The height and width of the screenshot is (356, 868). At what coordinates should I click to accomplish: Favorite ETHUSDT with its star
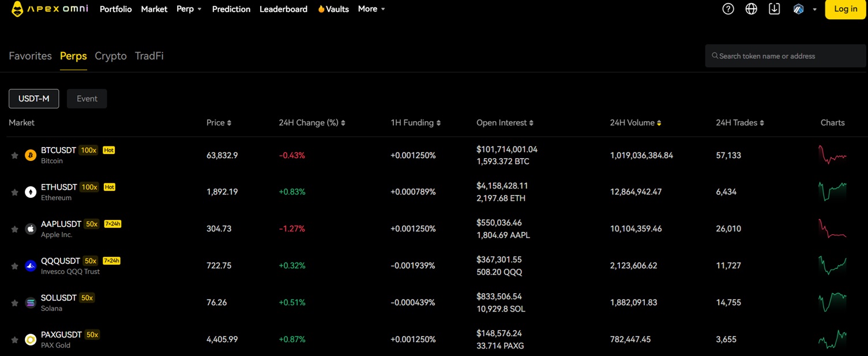[x=15, y=192]
